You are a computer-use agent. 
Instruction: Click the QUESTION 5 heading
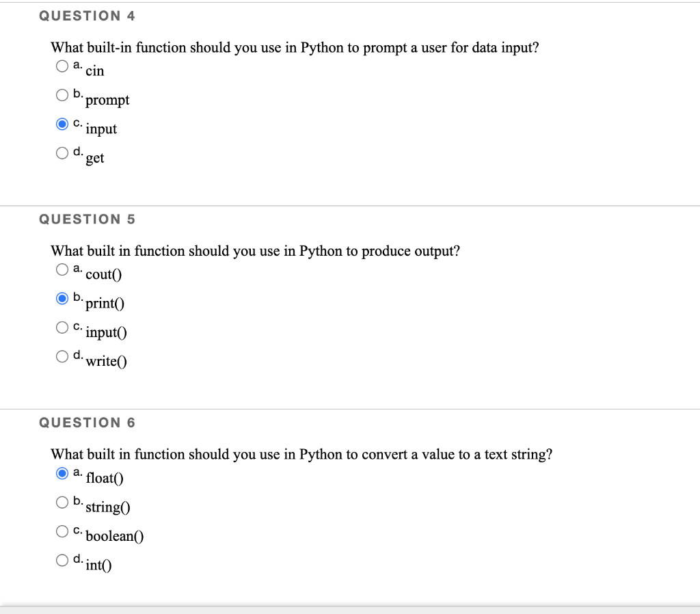87,219
